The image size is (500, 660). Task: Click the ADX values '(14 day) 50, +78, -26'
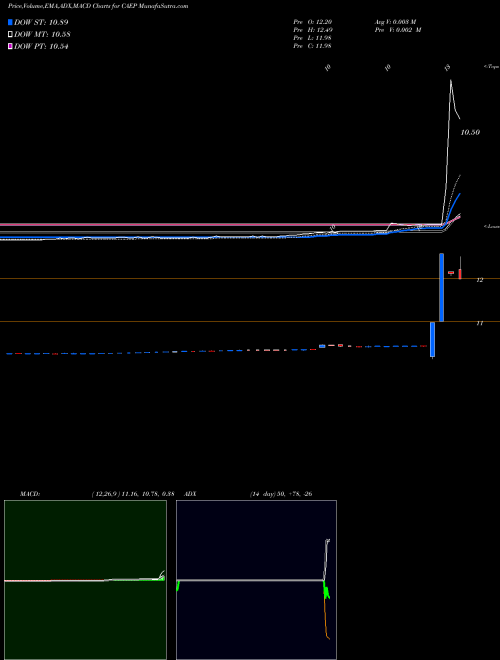pyautogui.click(x=281, y=494)
